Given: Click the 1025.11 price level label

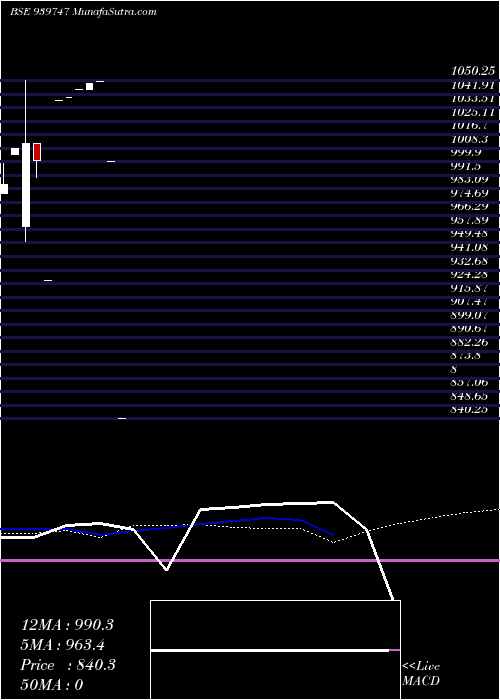Looking at the screenshot, I should coord(473,112).
